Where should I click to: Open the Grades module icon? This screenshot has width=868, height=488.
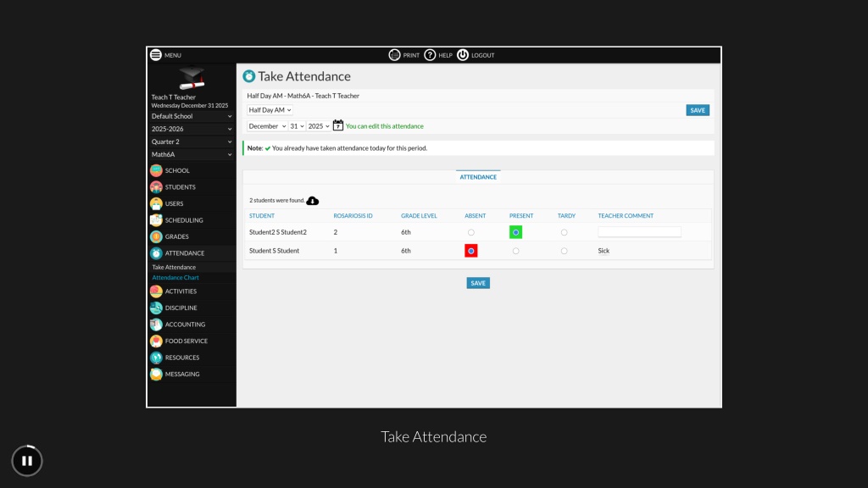(x=156, y=236)
